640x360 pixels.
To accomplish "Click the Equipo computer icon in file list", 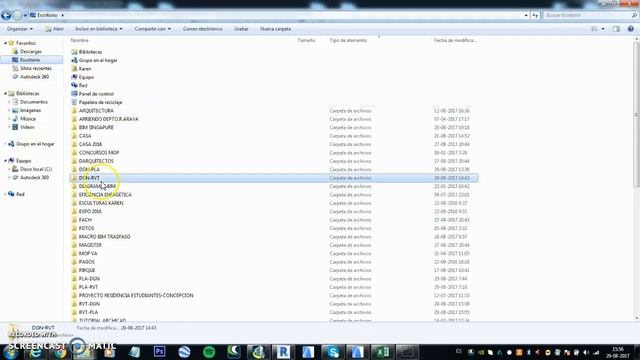I will 74,77.
